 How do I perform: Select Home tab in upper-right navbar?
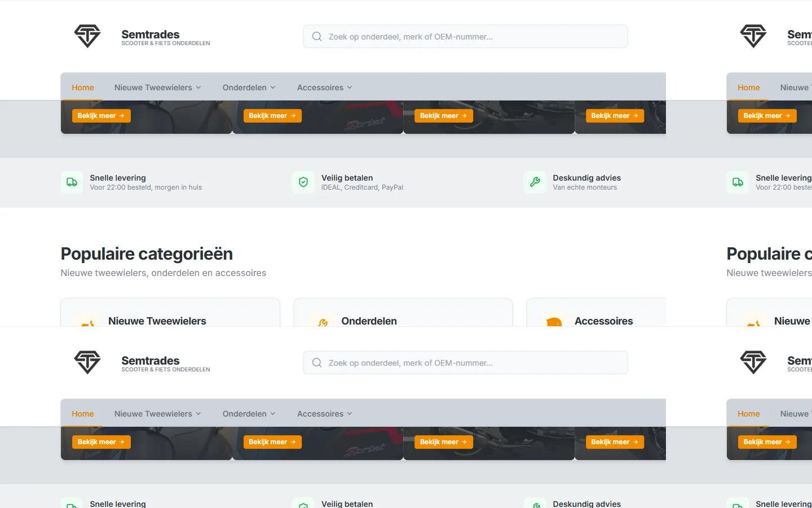click(x=749, y=87)
